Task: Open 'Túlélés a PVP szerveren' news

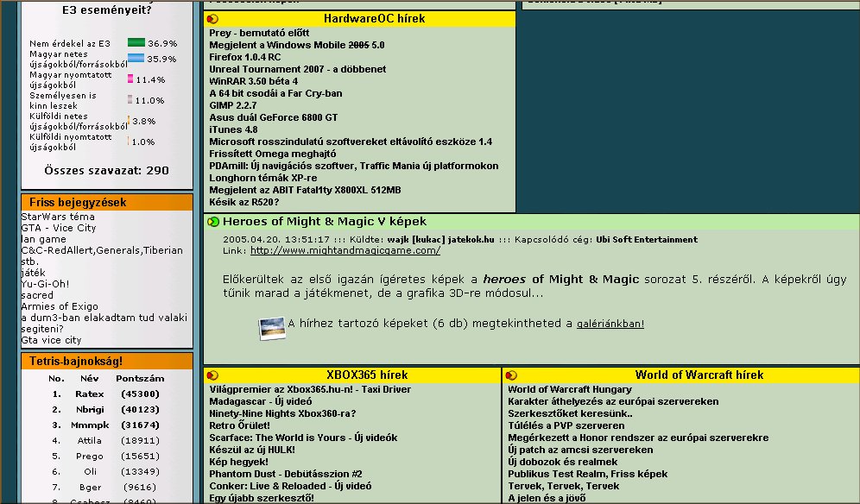Action: click(566, 425)
